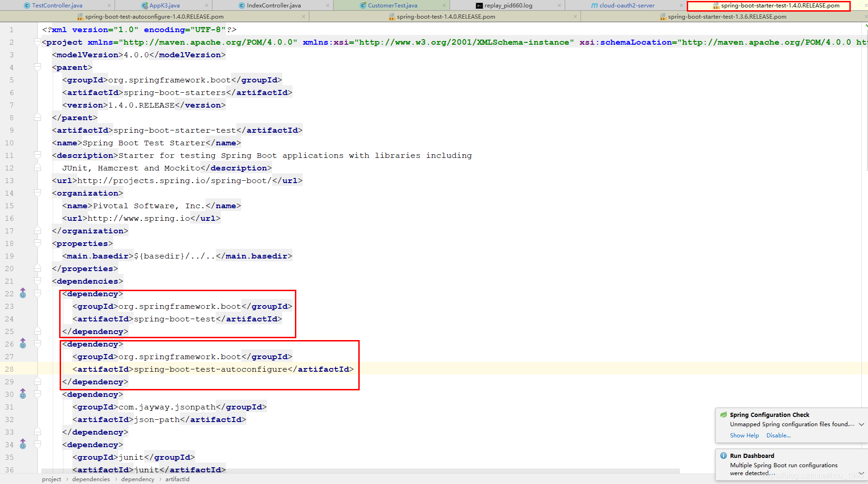Click ${basedir}/../.. property value
Screen dimensions: 868x484
[x=175, y=256]
